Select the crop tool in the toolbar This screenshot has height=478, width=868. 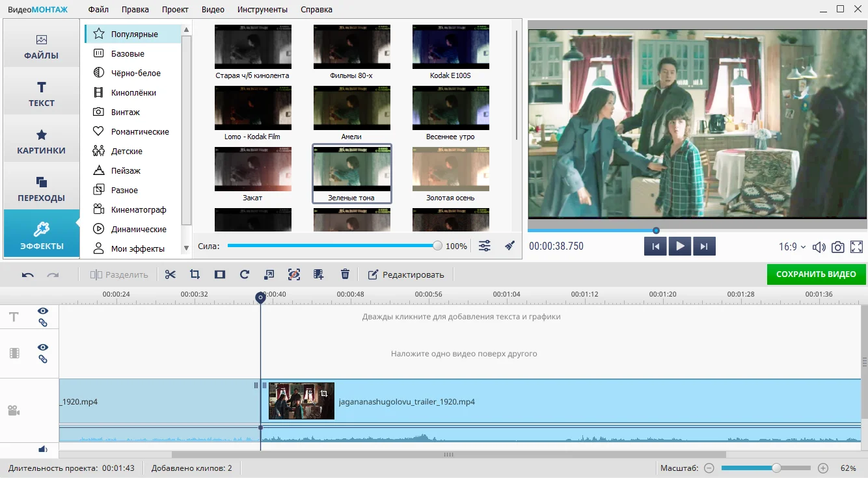195,274
